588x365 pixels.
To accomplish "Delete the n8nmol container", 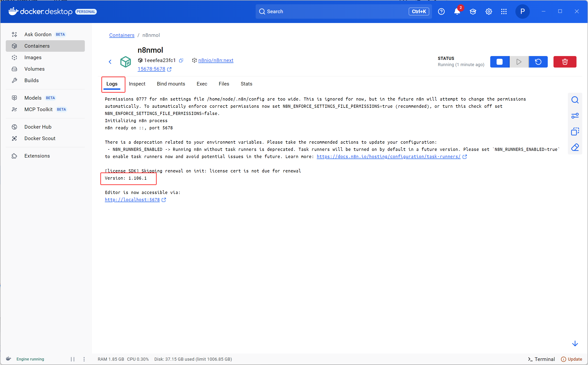I will pyautogui.click(x=565, y=62).
